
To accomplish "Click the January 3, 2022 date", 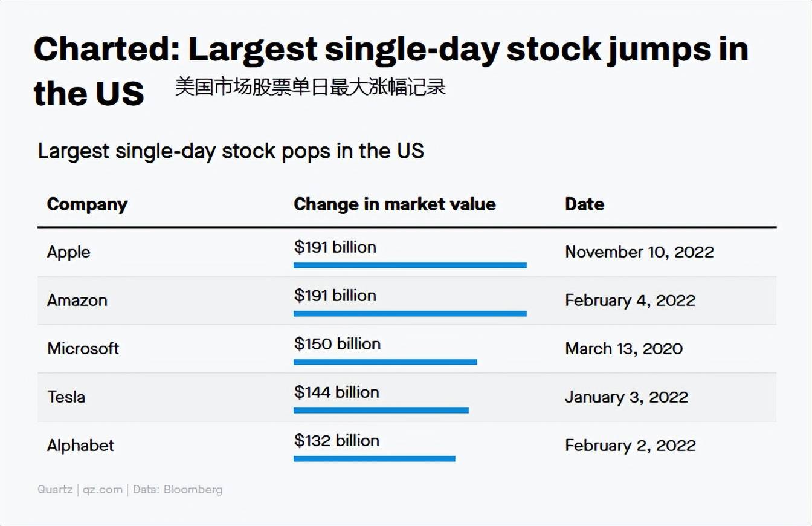I will pyautogui.click(x=627, y=397).
